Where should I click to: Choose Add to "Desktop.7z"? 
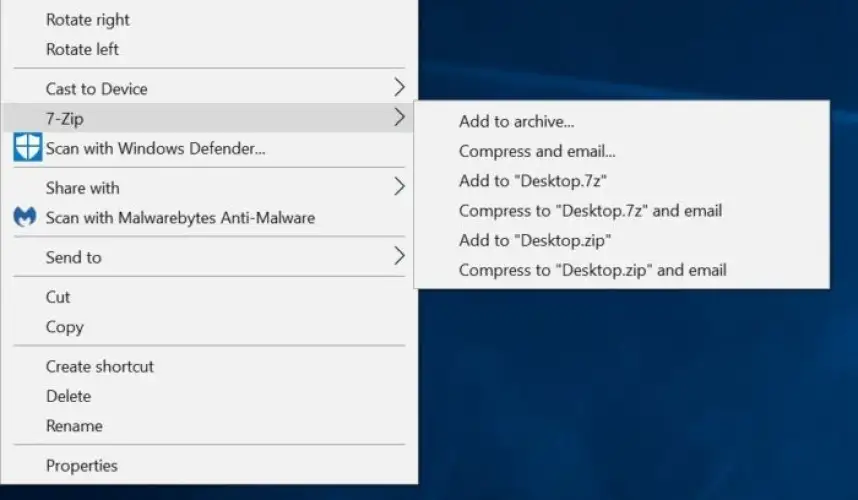[x=533, y=181]
